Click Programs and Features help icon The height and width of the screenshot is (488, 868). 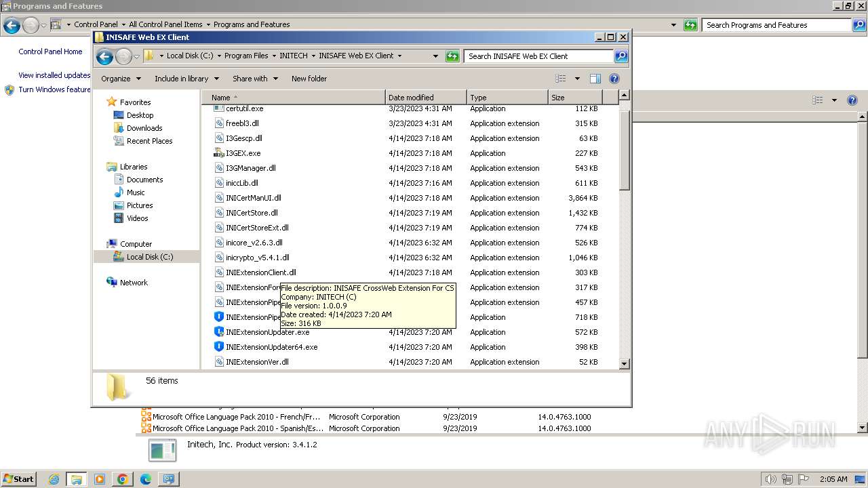coord(852,100)
